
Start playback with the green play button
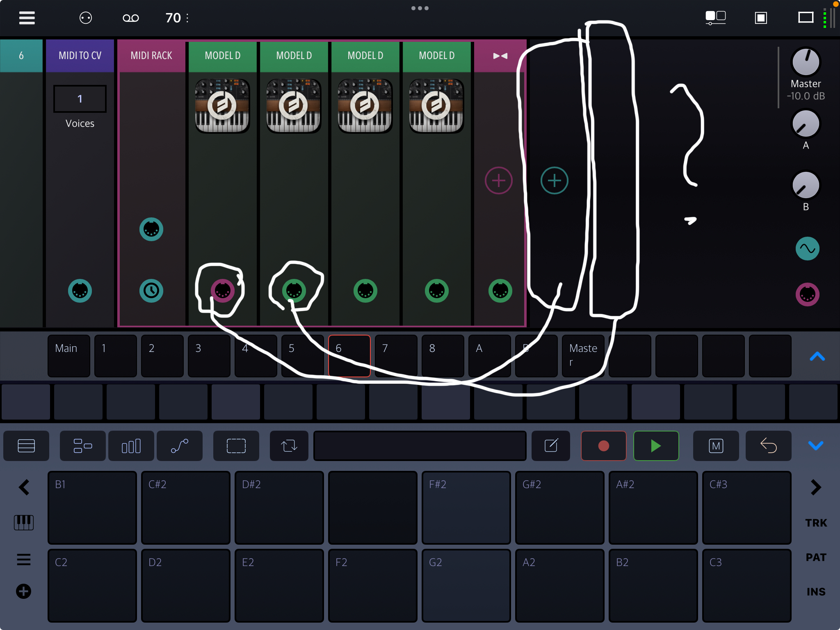coord(656,446)
